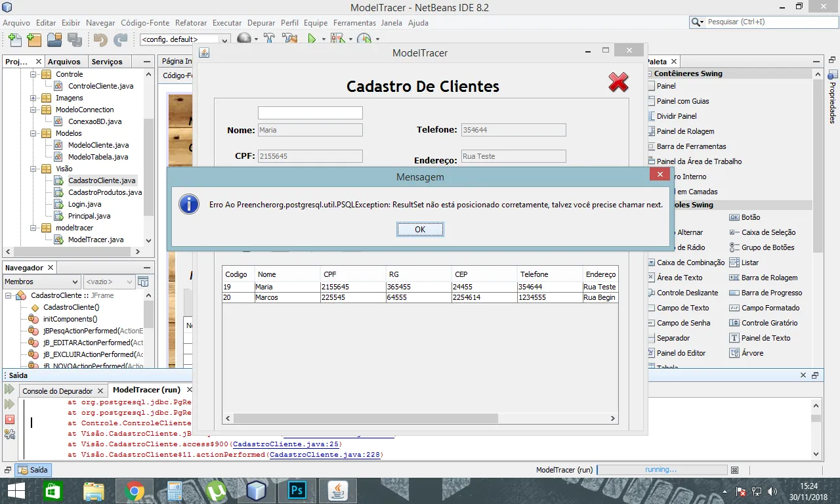
Task: Click the Save All toolbar icon
Action: coord(74,39)
